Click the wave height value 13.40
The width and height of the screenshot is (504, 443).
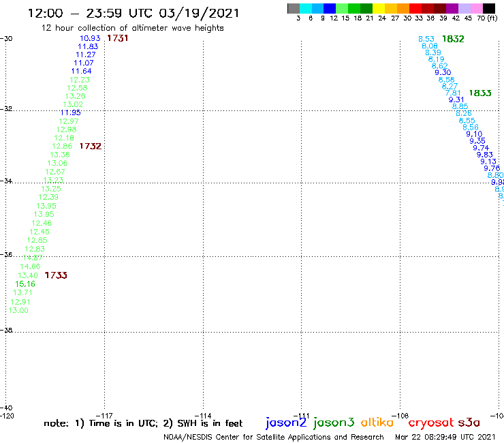click(28, 276)
